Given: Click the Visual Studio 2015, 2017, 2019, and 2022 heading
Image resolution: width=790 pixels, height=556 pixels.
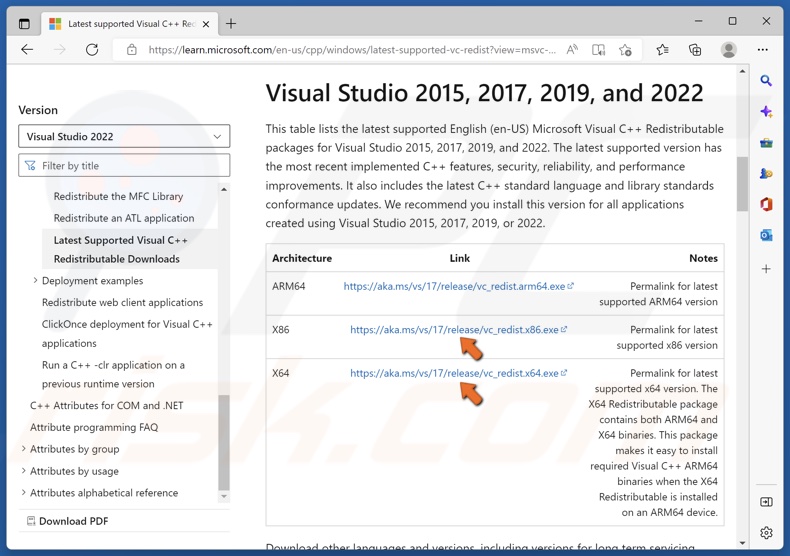Looking at the screenshot, I should tap(484, 93).
